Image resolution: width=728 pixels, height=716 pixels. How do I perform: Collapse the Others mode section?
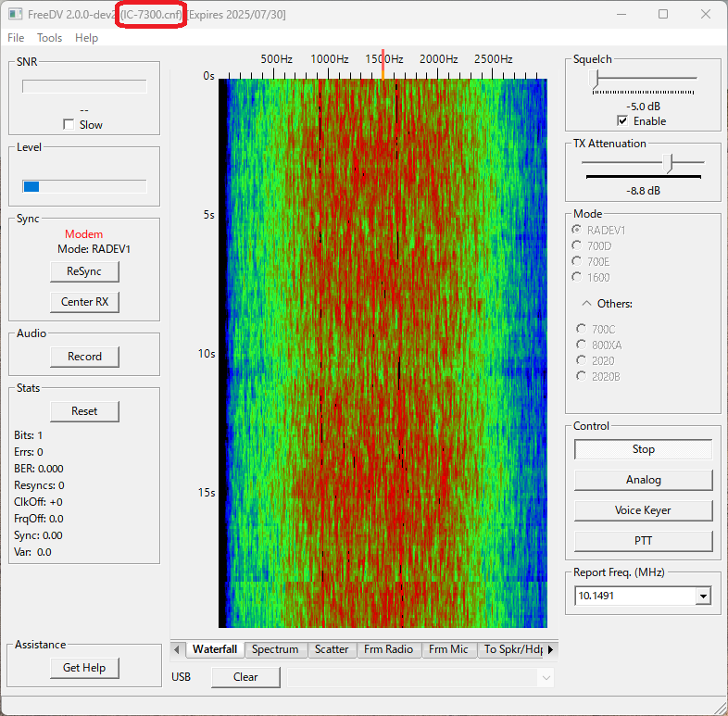click(x=586, y=303)
